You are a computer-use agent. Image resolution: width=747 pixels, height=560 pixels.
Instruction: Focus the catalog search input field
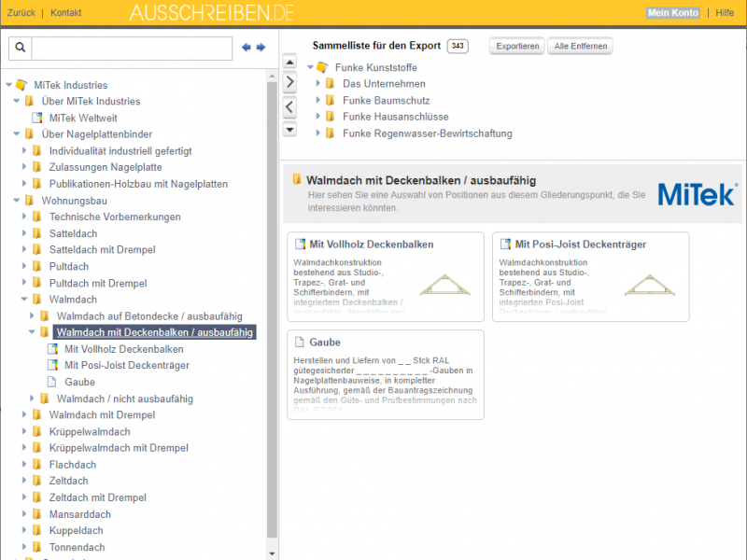click(x=132, y=48)
